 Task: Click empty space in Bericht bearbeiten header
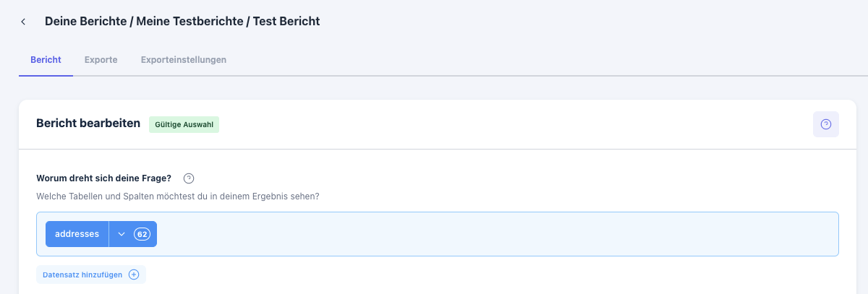tap(506, 124)
